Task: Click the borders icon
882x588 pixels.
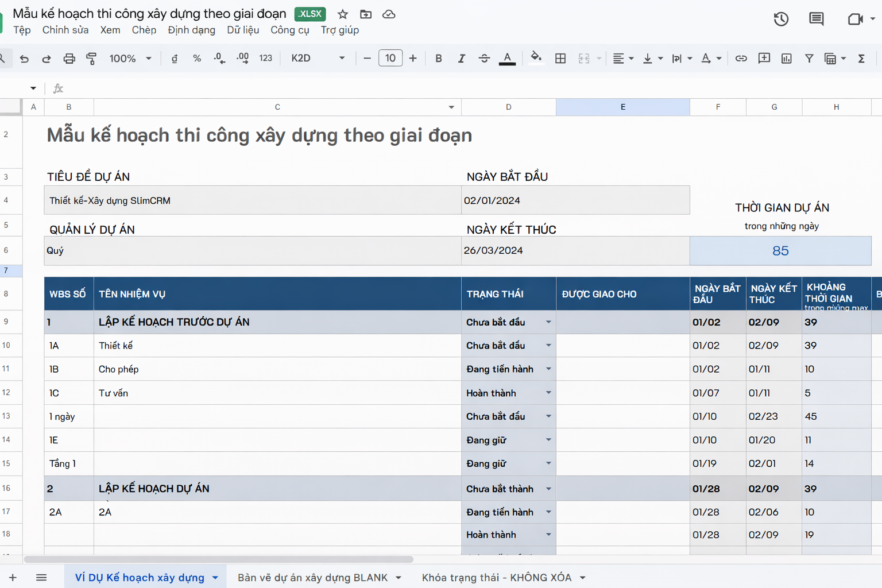Action: (560, 59)
